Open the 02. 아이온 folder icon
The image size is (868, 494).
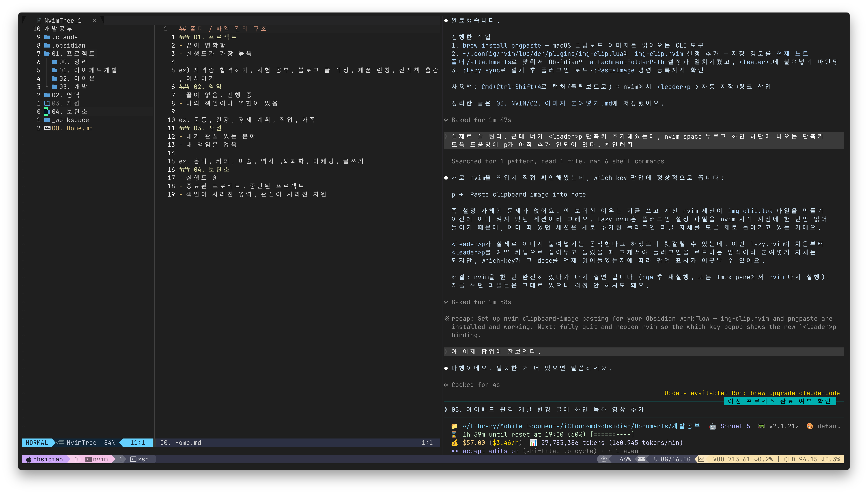55,78
